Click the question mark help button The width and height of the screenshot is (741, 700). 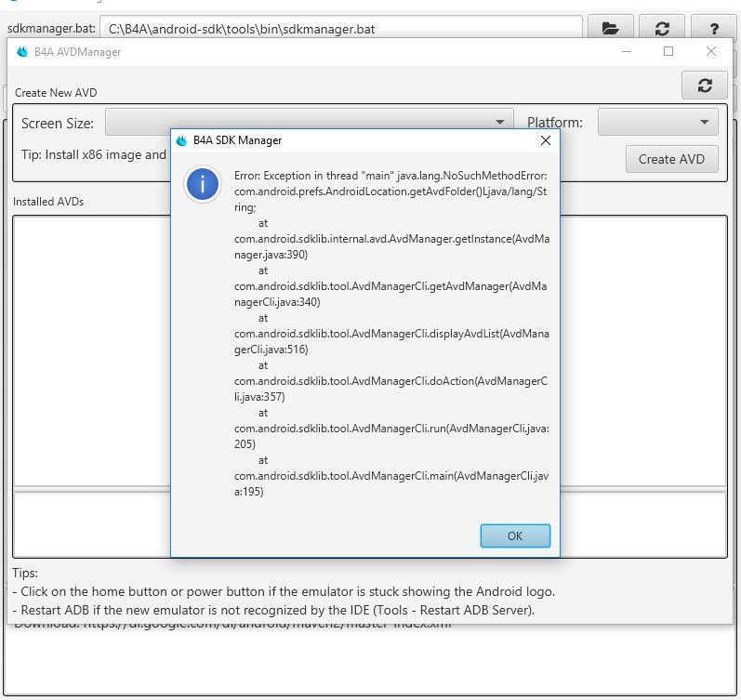pos(714,29)
